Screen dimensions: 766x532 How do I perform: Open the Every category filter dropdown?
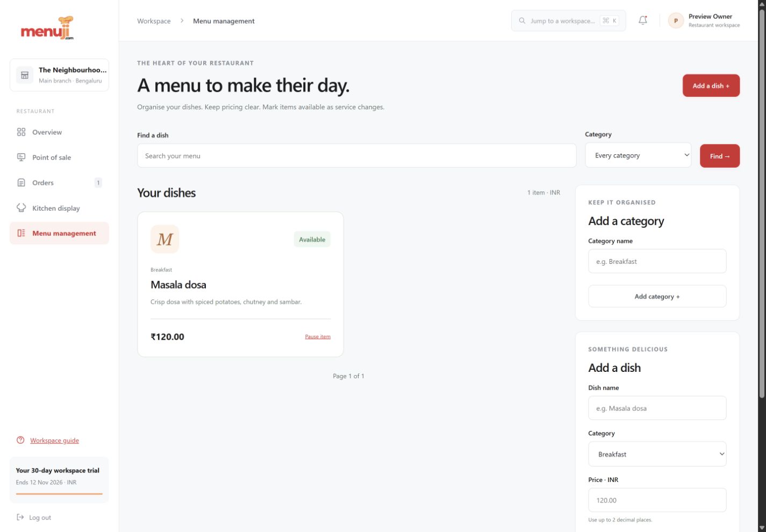(x=638, y=155)
